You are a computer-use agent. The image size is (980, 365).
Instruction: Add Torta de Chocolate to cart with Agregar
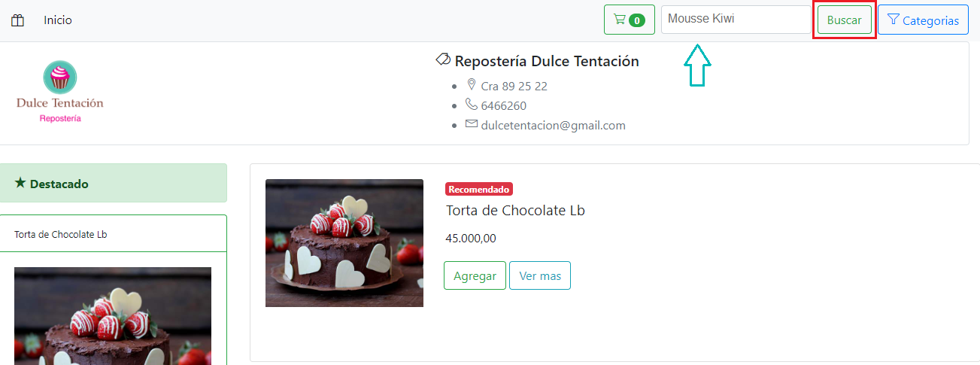pos(475,275)
